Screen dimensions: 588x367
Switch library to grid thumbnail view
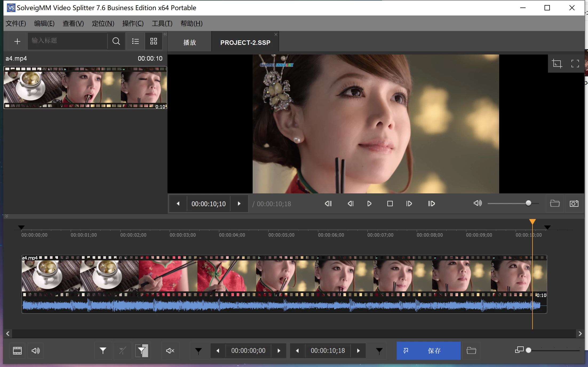tap(153, 41)
